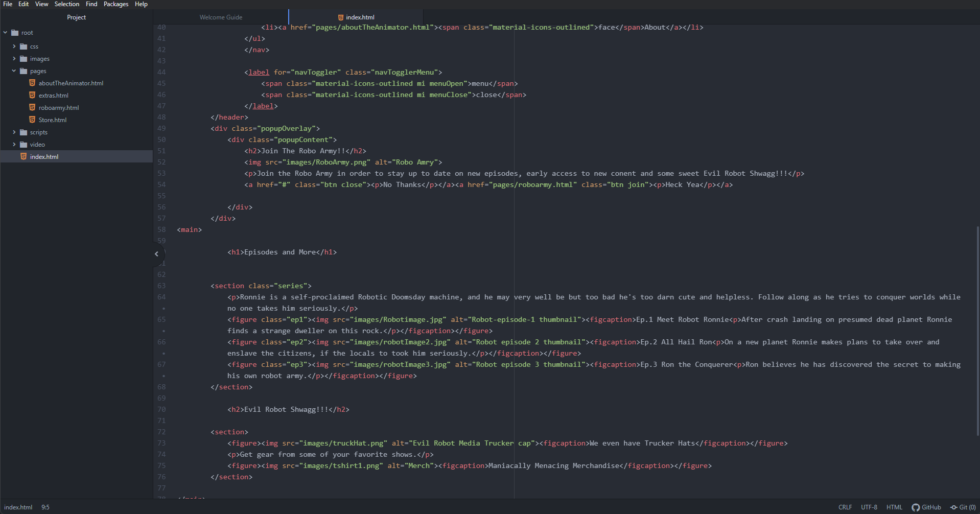Select the video folder label
Viewport: 980px width, 514px height.
[x=37, y=145]
